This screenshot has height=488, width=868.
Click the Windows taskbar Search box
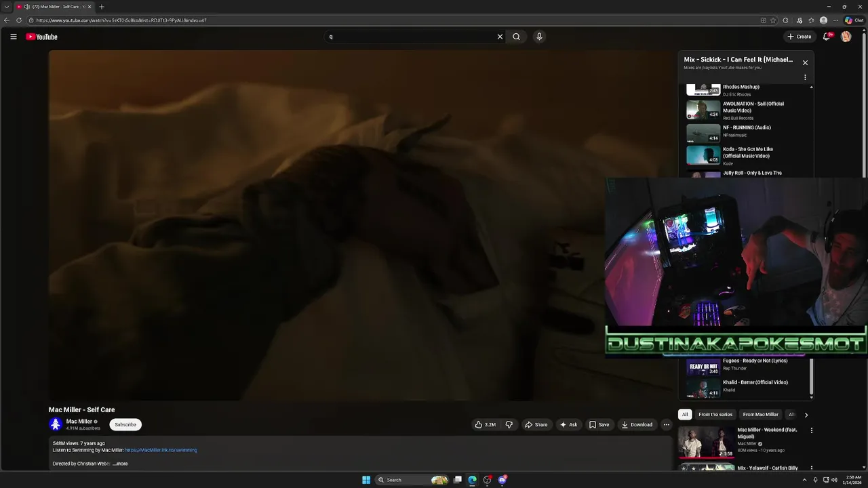tap(412, 480)
